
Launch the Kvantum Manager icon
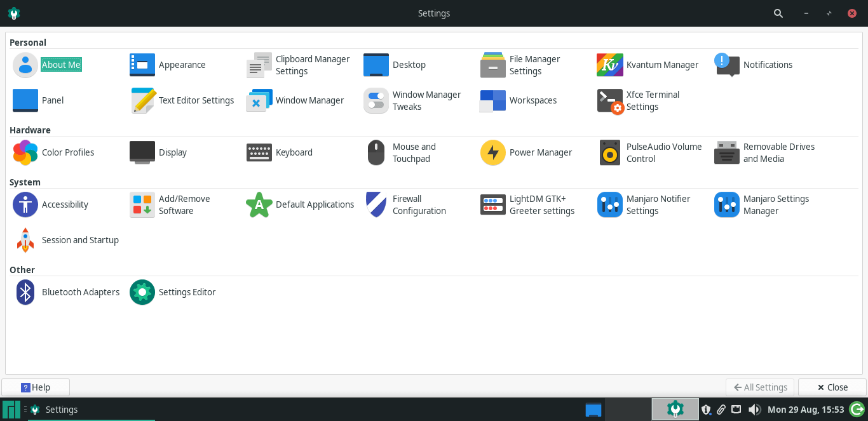[610, 65]
